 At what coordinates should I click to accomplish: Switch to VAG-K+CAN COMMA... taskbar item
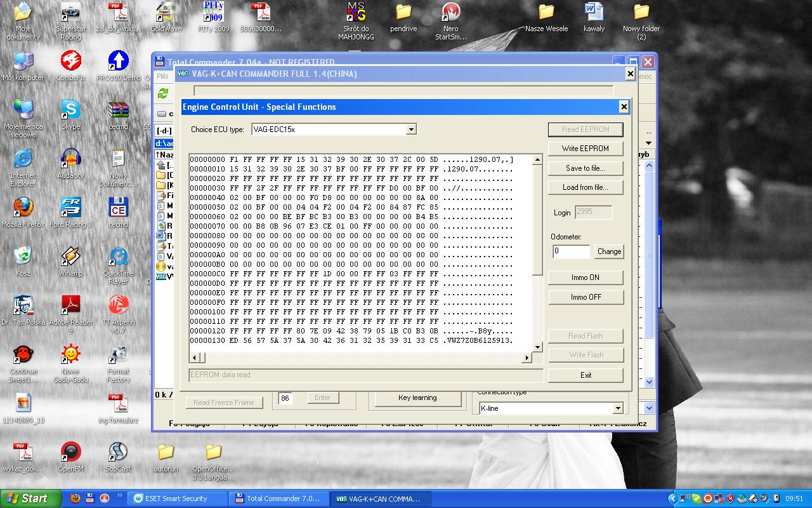[379, 498]
